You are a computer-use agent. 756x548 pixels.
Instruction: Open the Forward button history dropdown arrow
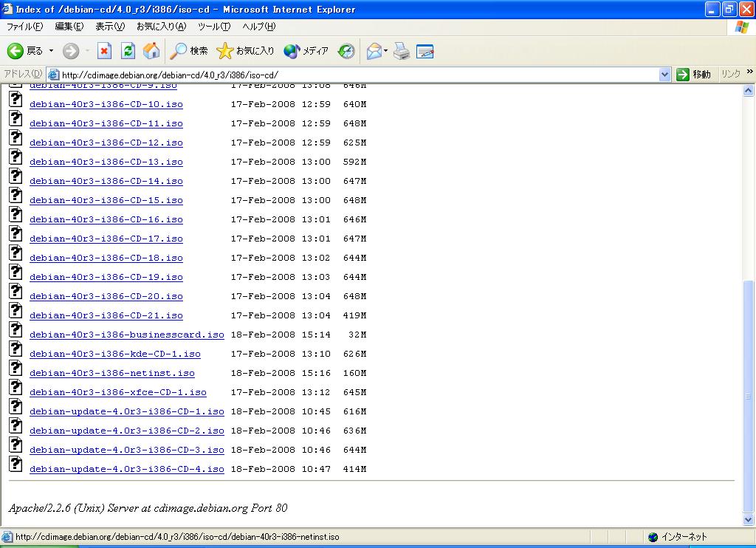(x=87, y=51)
